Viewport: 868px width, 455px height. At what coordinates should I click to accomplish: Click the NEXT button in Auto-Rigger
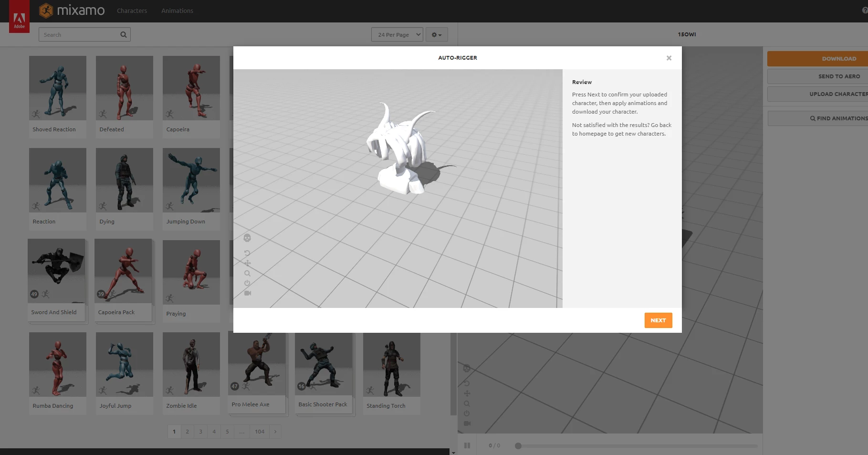click(658, 320)
